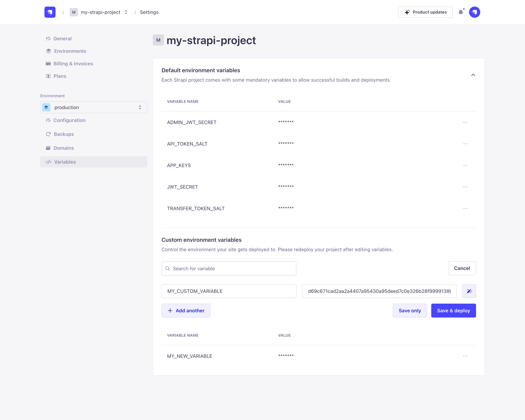Screen dimensions: 525x420
Task: Open actions menu for APP_KEYS
Action: [x=465, y=165]
